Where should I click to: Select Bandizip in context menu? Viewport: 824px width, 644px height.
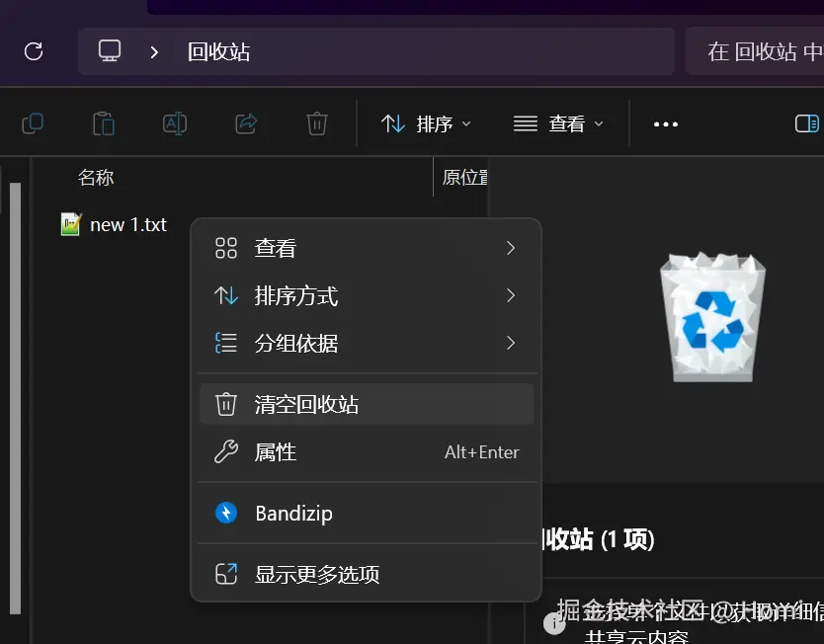367,513
